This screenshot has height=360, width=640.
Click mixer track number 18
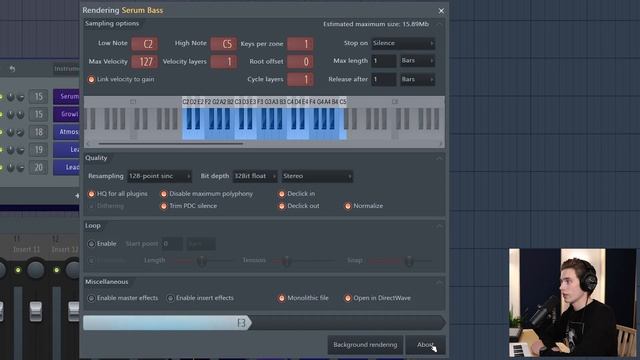[x=38, y=132]
